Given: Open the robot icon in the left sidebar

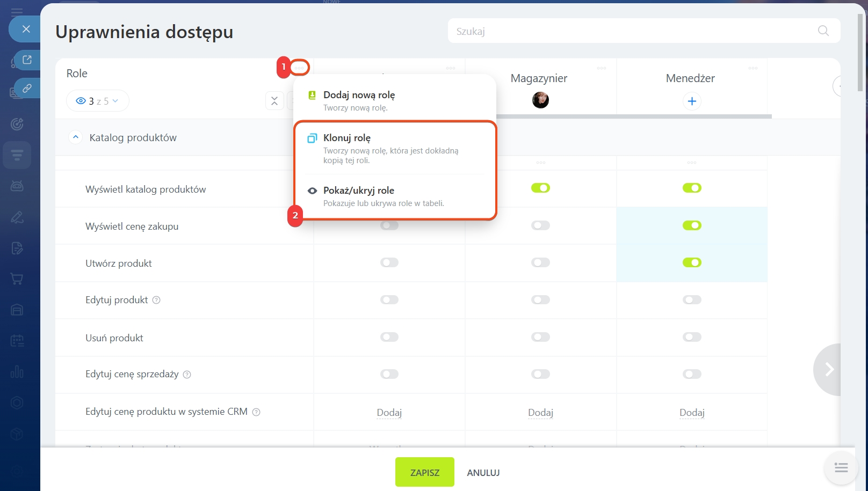Looking at the screenshot, I should (17, 186).
